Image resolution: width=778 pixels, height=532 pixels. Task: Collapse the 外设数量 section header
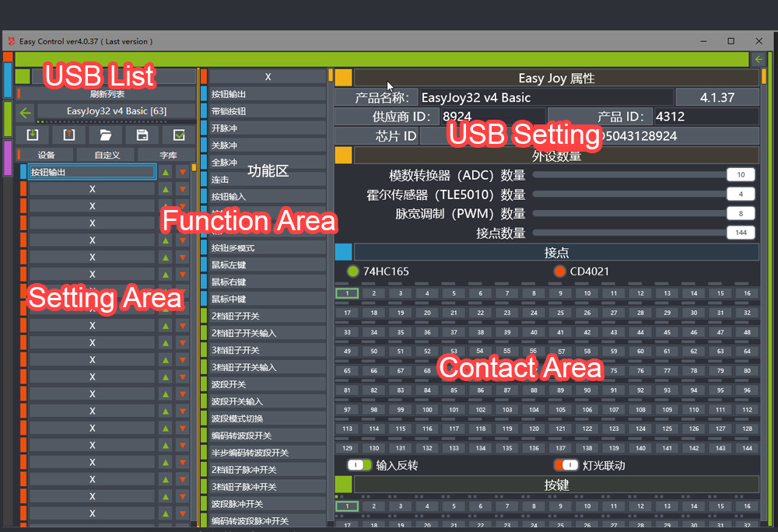(343, 156)
